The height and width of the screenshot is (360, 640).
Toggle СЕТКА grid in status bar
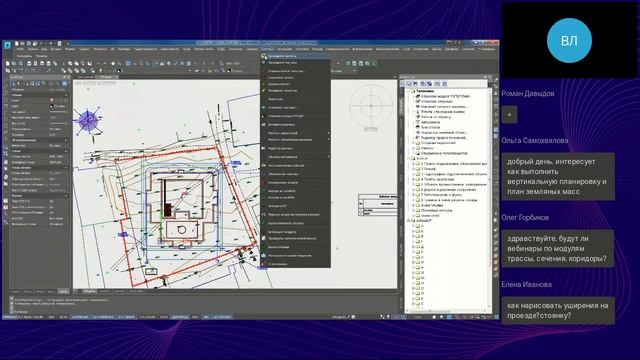64,317
